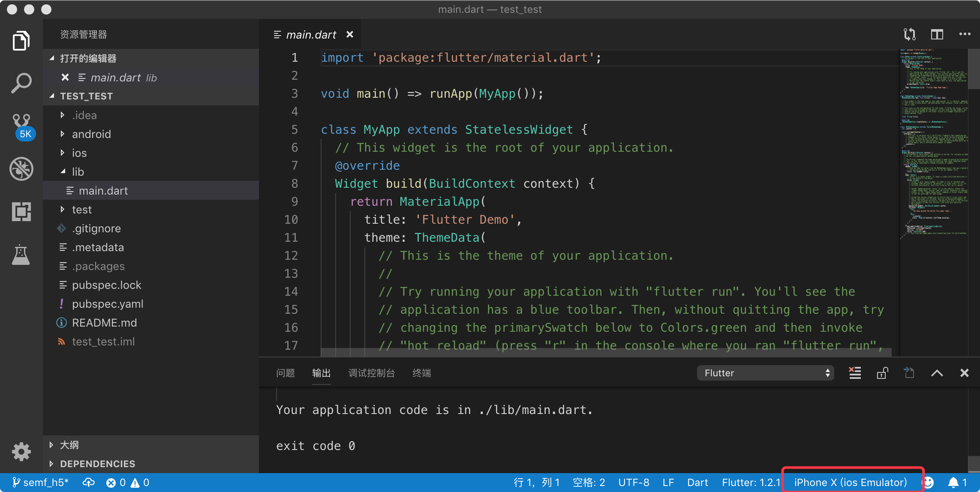Click output text exit code 0

coord(316,446)
